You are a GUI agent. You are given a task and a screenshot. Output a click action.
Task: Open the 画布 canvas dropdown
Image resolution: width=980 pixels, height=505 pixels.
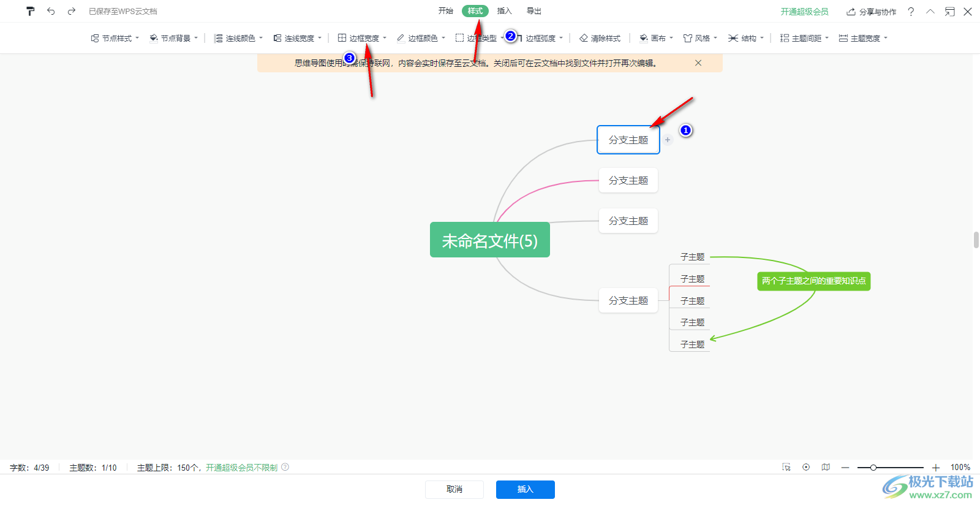point(657,38)
